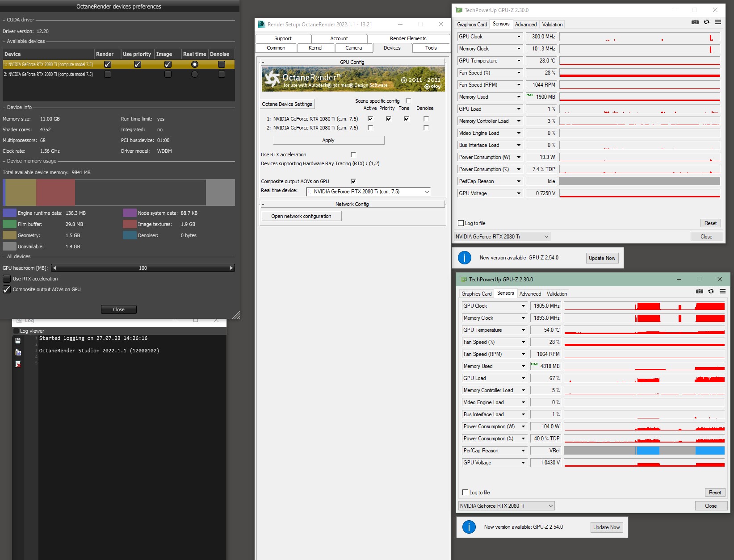734x560 pixels.
Task: Click the blue info icon in lower update notice
Action: pos(469,527)
